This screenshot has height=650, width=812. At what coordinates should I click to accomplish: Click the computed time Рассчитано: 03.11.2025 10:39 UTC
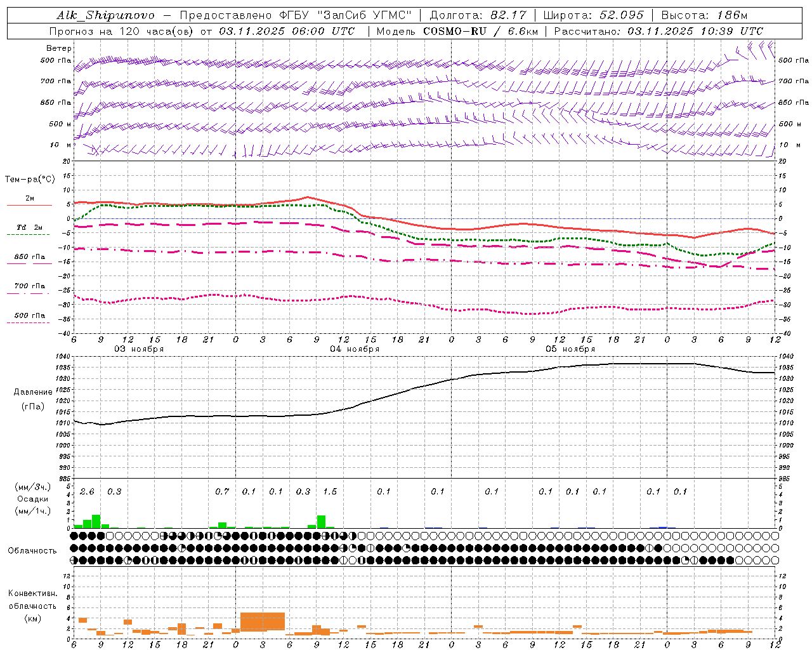[x=658, y=31]
